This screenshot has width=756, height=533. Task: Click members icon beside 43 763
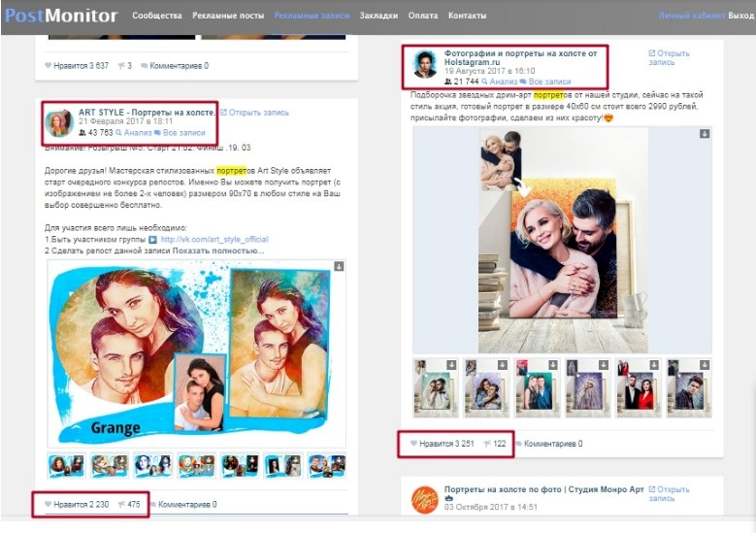pyautogui.click(x=82, y=133)
